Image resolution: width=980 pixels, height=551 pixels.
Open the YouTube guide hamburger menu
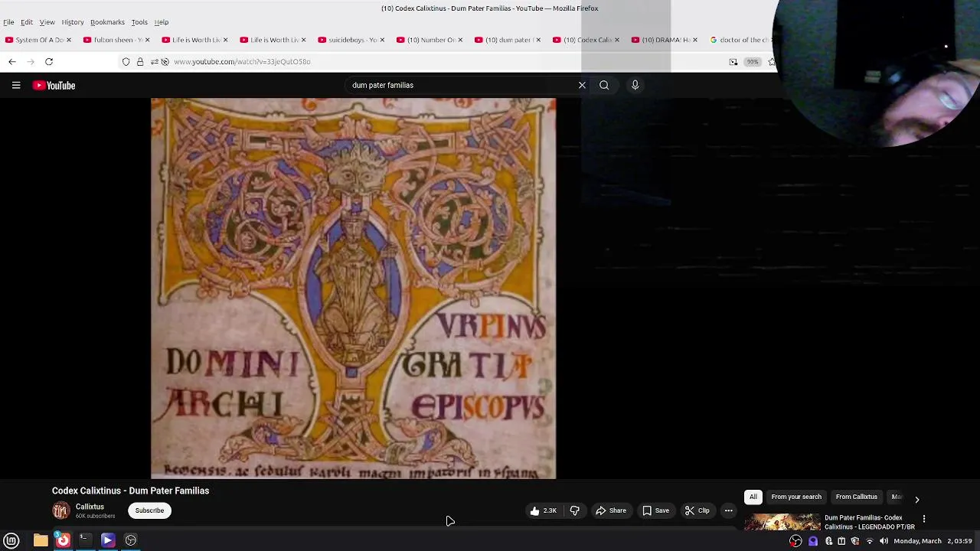pyautogui.click(x=16, y=86)
